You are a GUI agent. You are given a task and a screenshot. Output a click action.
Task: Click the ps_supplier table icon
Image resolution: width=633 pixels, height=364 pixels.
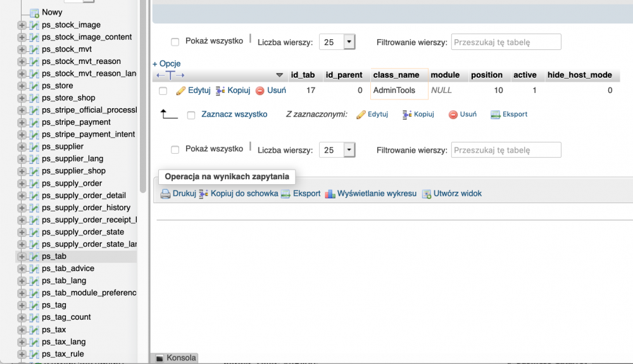tap(34, 147)
